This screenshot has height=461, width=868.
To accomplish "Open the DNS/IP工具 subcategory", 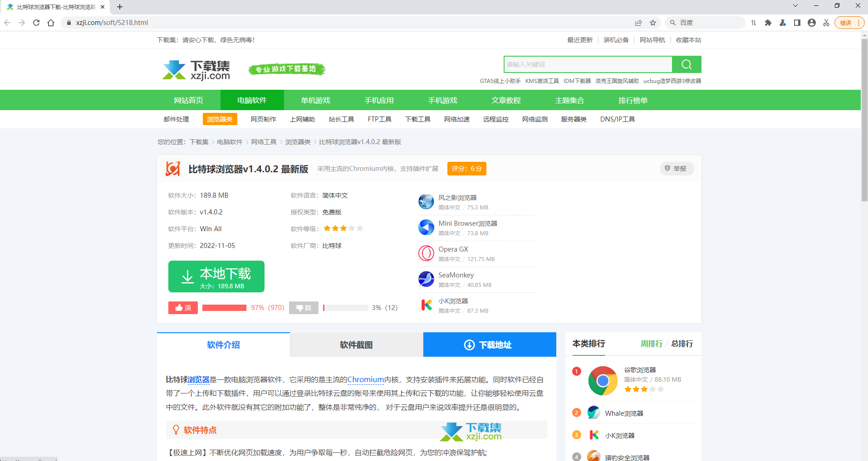I will 618,119.
